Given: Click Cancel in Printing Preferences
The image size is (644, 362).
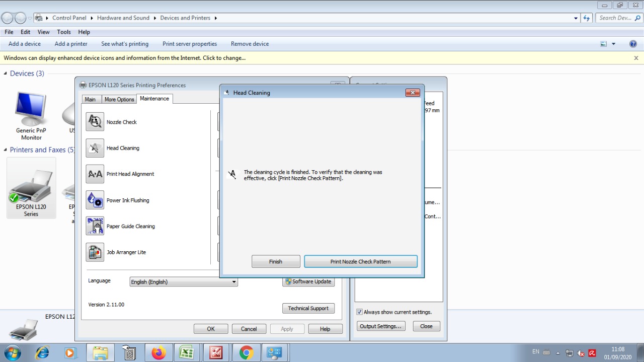Looking at the screenshot, I should click(249, 329).
